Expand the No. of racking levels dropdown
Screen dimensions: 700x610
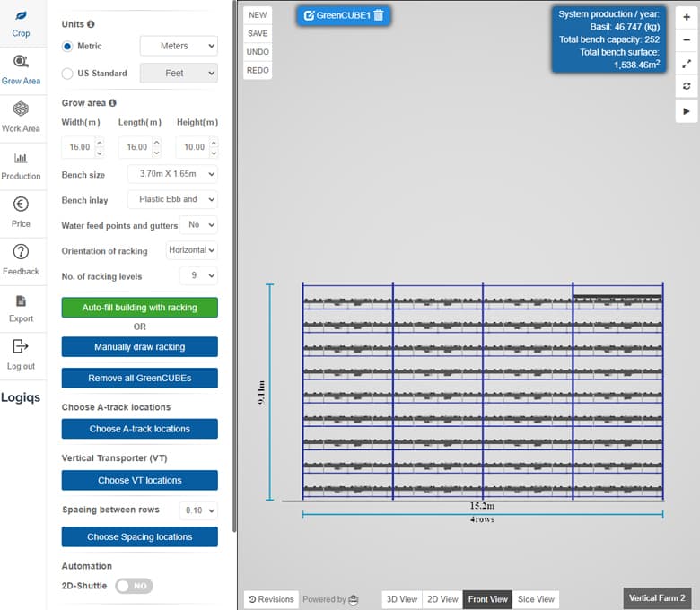pos(198,276)
